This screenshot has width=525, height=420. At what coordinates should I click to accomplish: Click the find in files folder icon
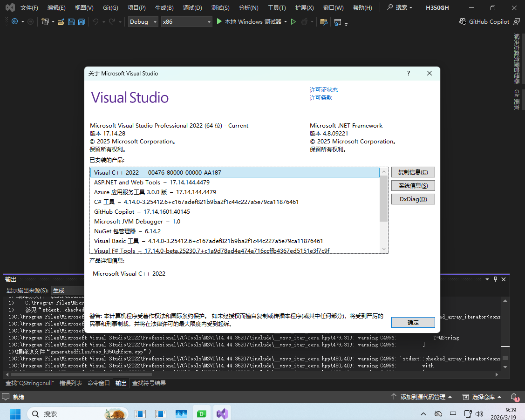[324, 22]
